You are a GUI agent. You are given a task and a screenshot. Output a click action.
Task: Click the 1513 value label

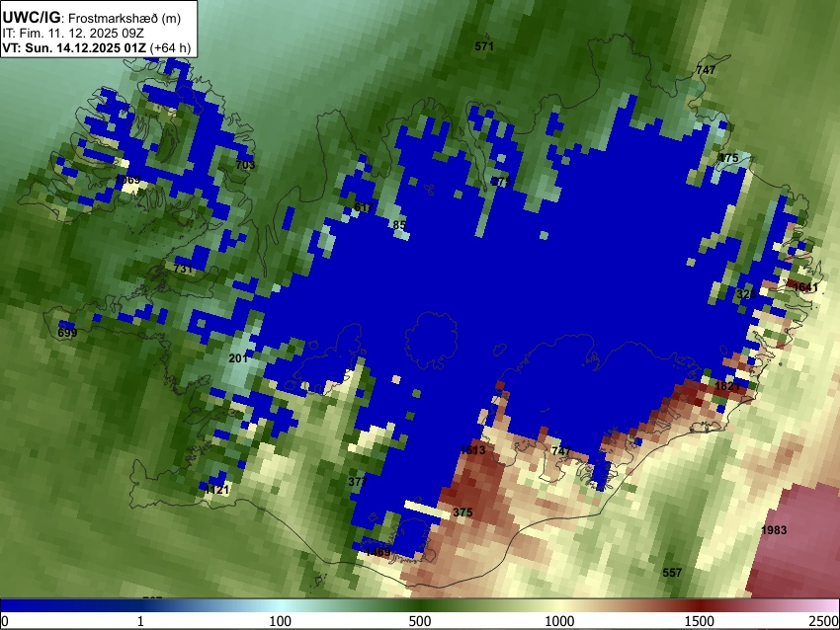click(472, 450)
